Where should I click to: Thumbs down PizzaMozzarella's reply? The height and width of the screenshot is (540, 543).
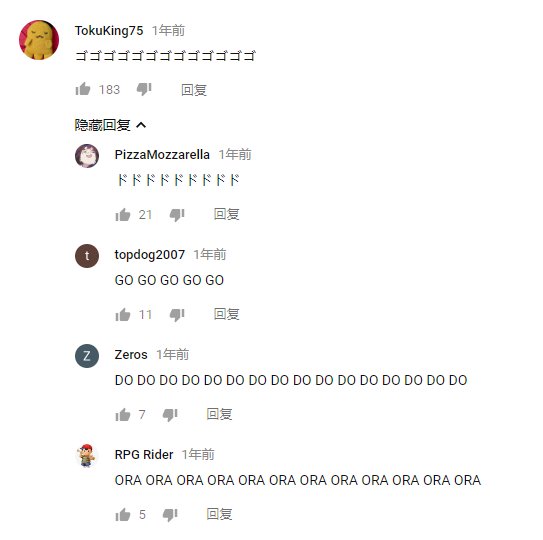tap(177, 215)
